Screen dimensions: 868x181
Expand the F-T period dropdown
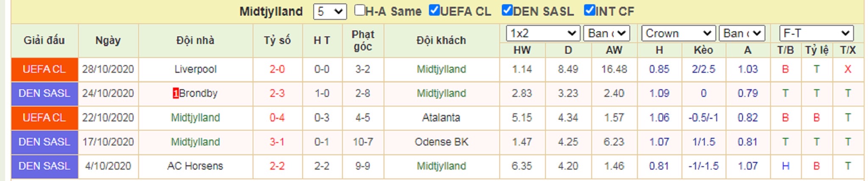tap(816, 33)
